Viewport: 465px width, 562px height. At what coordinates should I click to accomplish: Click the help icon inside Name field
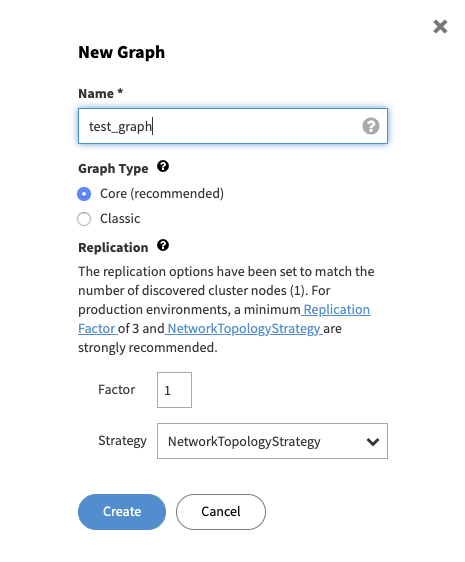(x=371, y=126)
